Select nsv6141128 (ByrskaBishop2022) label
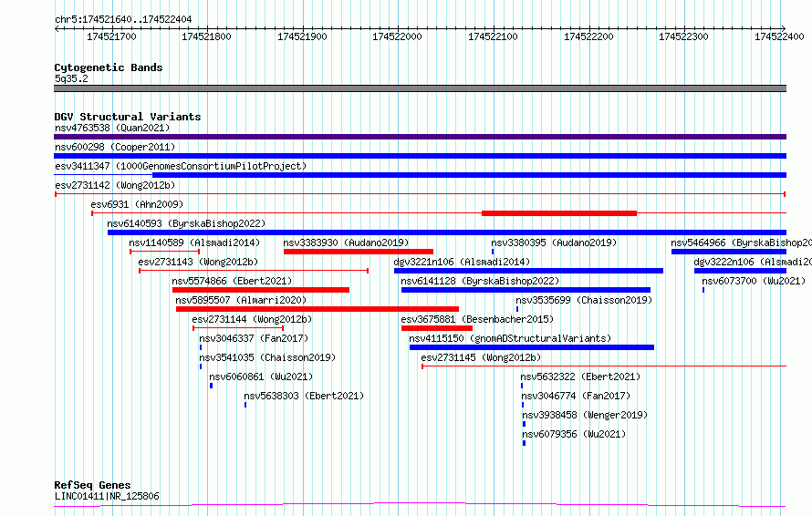This screenshot has width=812, height=516. 480,281
